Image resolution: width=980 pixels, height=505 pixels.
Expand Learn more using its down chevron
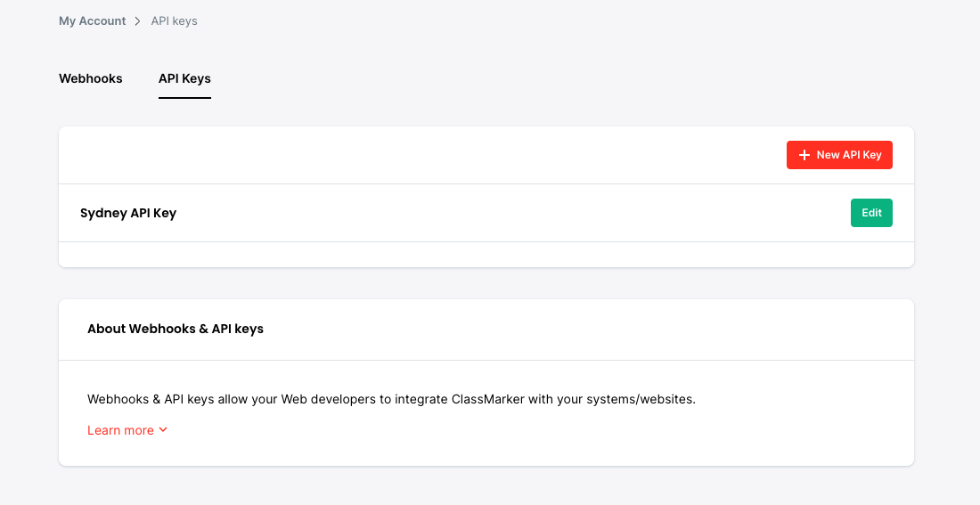click(x=163, y=430)
